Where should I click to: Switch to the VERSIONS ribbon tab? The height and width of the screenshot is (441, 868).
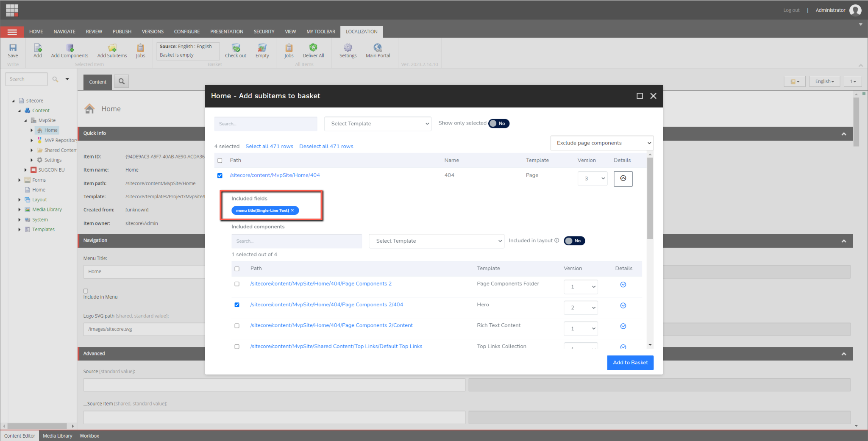click(153, 32)
